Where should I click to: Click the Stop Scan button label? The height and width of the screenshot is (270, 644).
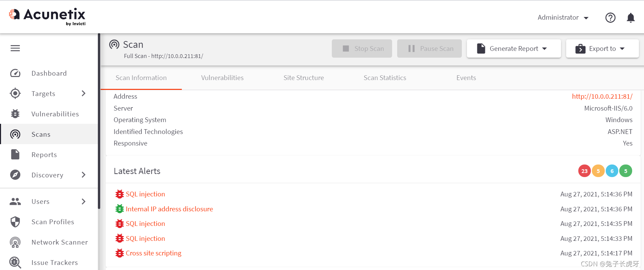point(369,49)
